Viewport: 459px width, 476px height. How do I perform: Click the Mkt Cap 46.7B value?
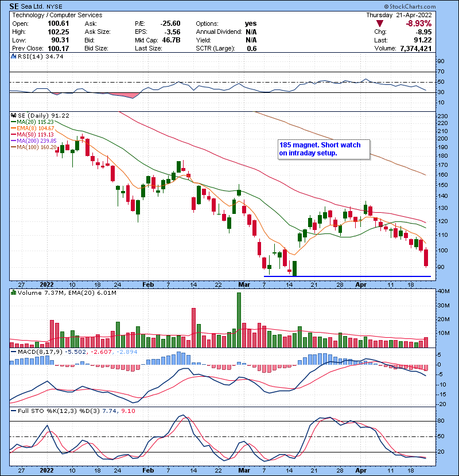tap(172, 40)
